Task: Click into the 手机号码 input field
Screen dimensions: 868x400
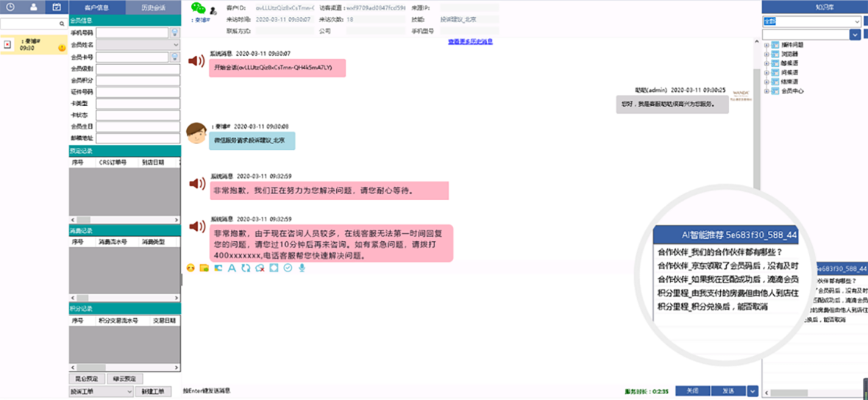Action: [x=132, y=33]
